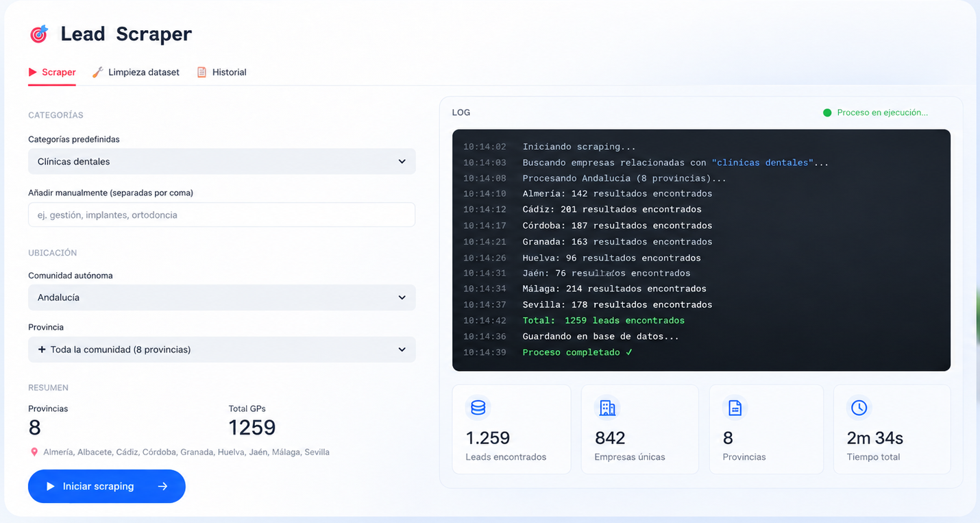The image size is (980, 523).
Task: Expand the Comunidad autónoma dropdown showing Andalucía
Action: point(221,297)
